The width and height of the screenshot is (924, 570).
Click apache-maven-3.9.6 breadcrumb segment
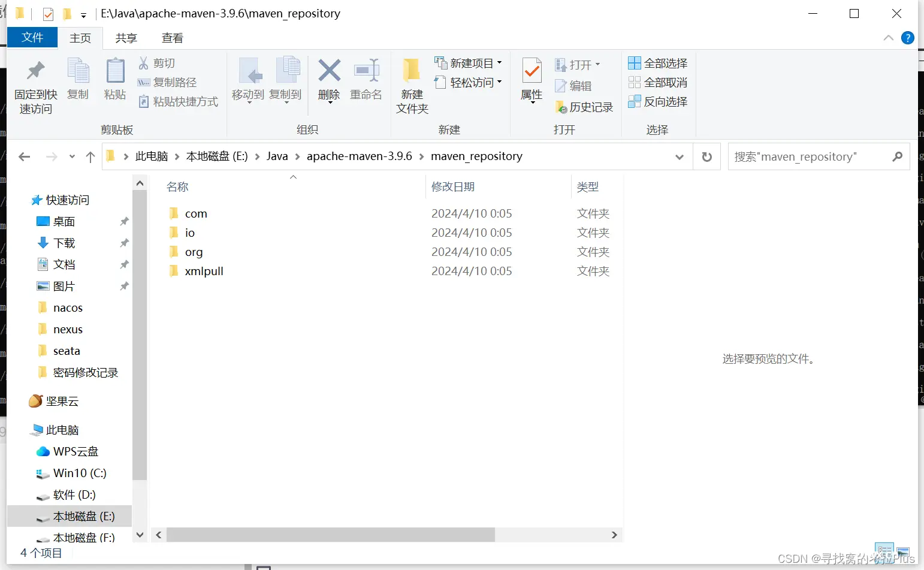point(360,156)
